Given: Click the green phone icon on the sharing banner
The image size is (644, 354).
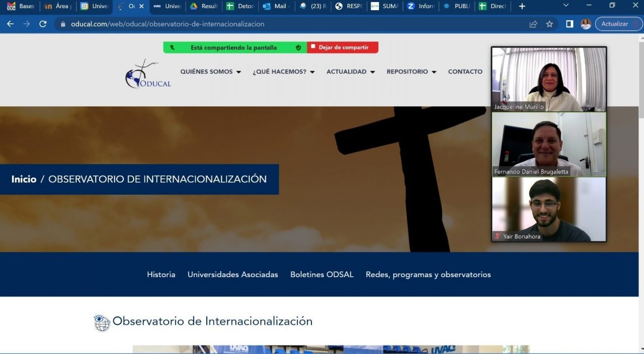Looking at the screenshot, I should (172, 47).
